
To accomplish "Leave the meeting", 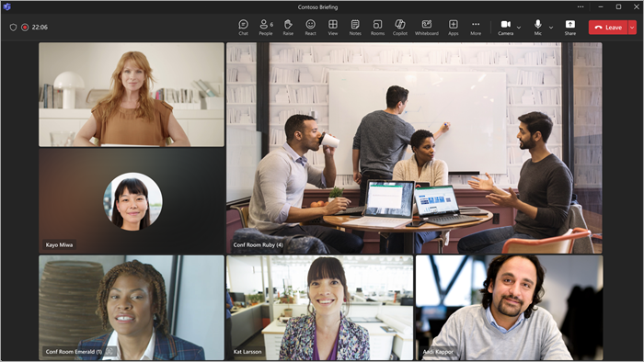I will (x=608, y=28).
